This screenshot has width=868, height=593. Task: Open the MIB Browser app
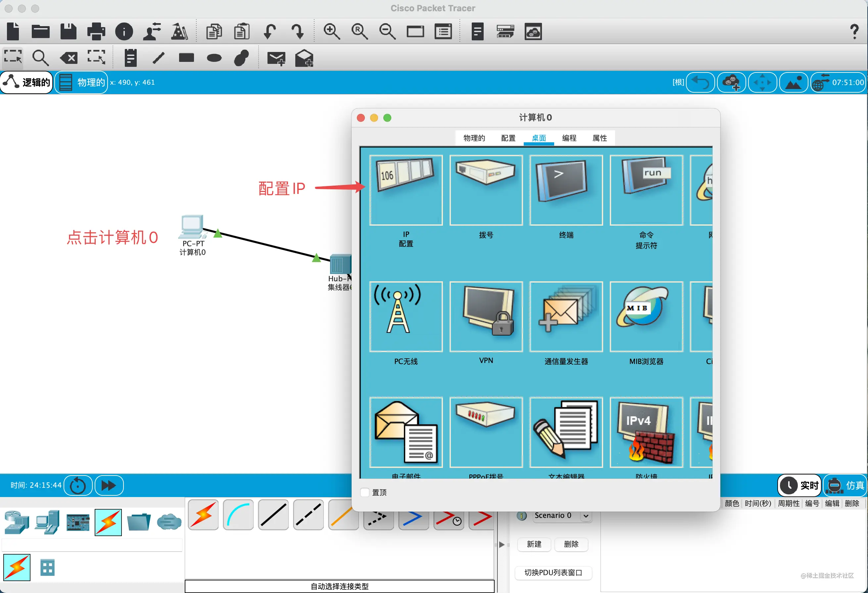pos(646,316)
